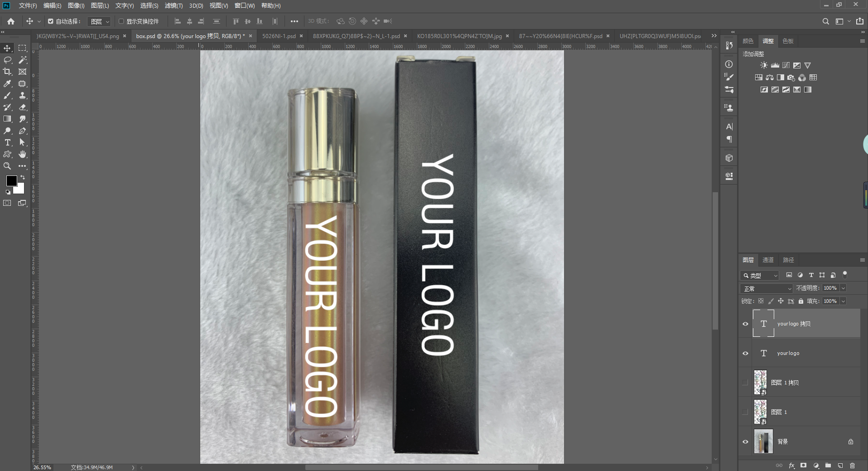Open the workspace switcher dropdown
Viewport: 868px width, 471px height.
pos(842,21)
